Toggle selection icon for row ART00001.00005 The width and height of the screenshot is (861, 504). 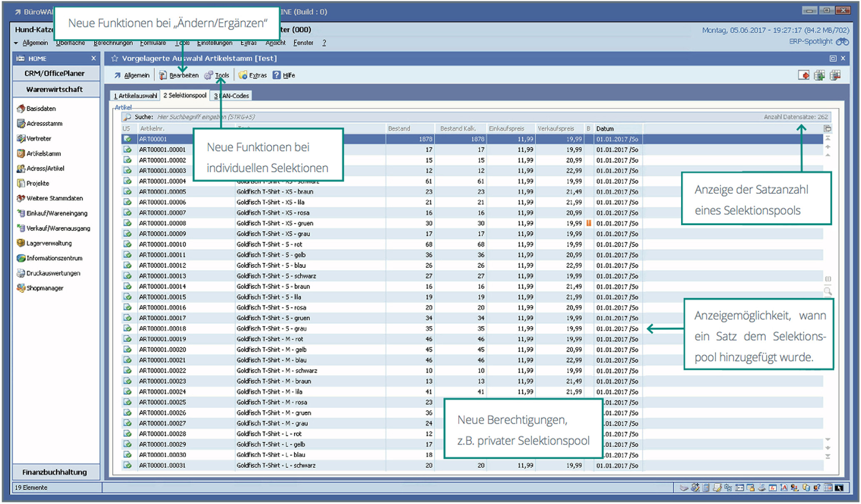coord(127,192)
